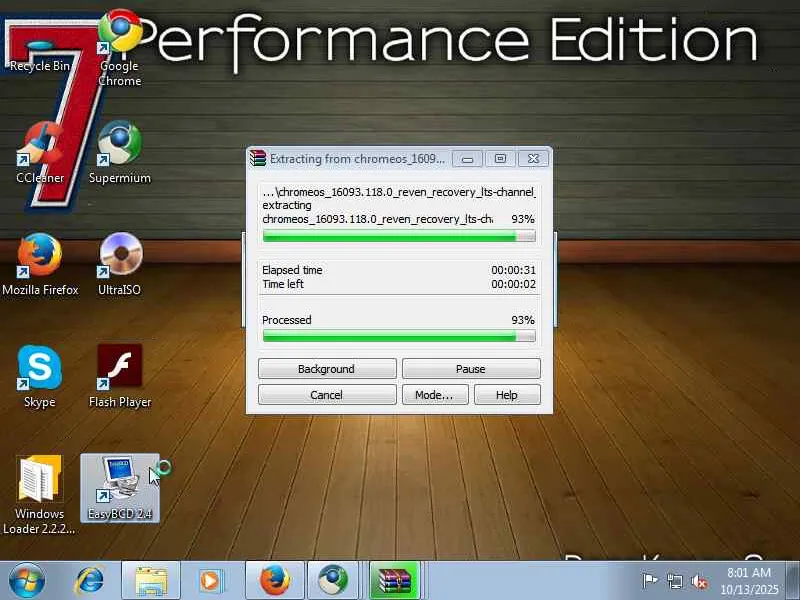The image size is (800, 600).
Task: Select the Mozilla Firefox desktop icon
Action: [x=40, y=264]
